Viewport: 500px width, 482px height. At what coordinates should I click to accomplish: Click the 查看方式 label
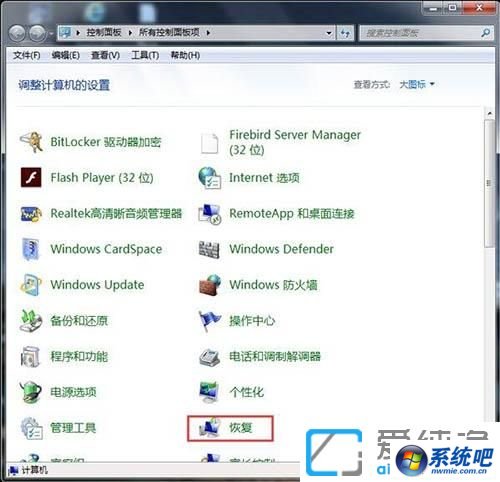coord(372,84)
